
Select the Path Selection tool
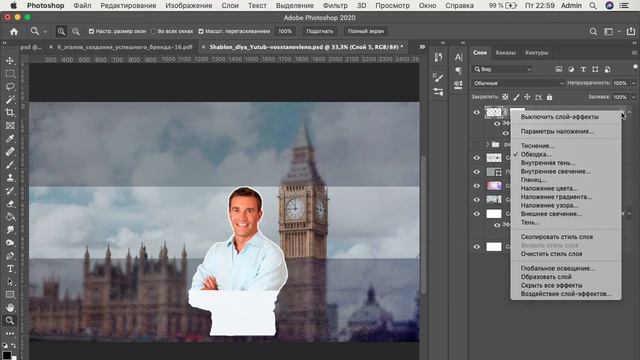(10, 282)
